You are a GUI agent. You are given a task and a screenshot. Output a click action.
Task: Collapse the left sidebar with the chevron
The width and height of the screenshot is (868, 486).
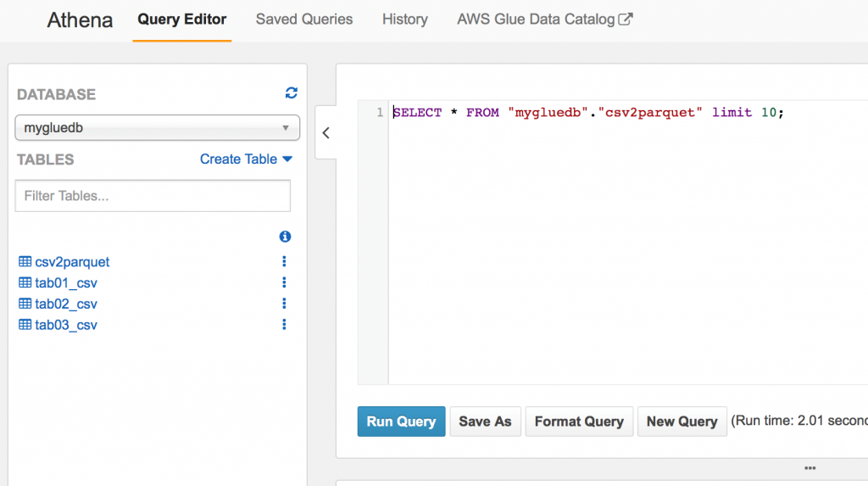[326, 132]
